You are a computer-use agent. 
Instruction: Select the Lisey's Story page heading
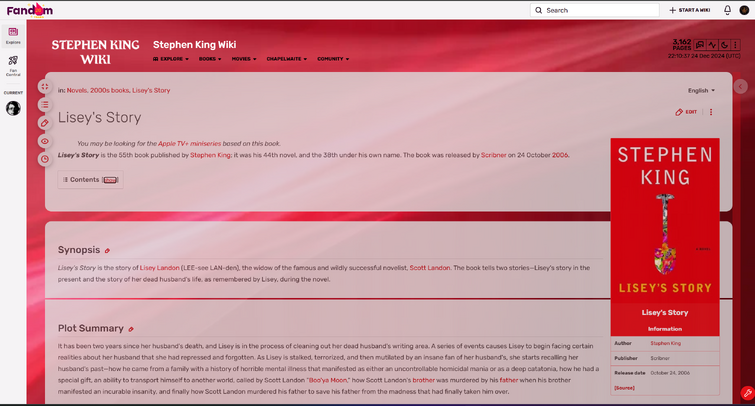99,118
